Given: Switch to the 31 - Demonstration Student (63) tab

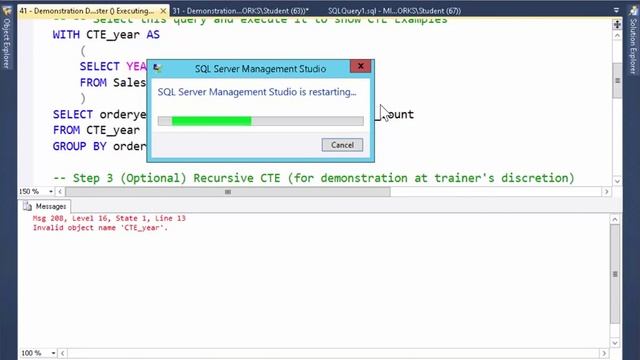Looking at the screenshot, I should [x=240, y=11].
